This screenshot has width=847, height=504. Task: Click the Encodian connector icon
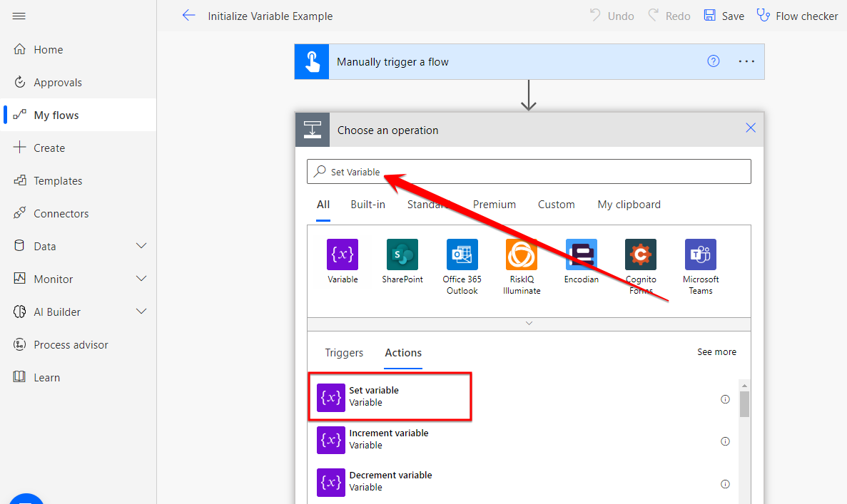click(581, 254)
